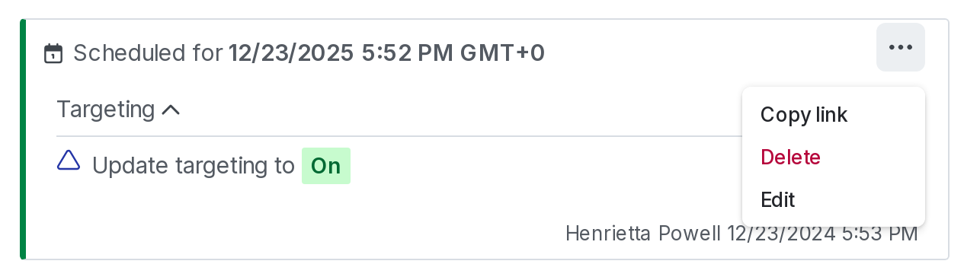Open the three-dot more actions button
980x280 pixels.
[901, 47]
